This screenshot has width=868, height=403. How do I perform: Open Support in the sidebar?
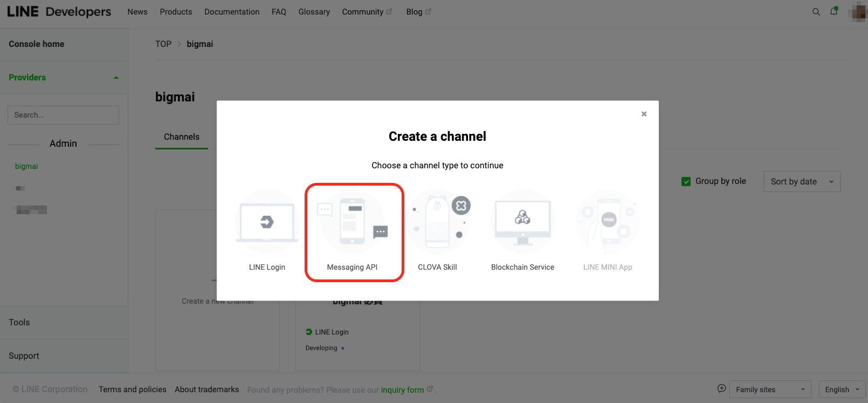[x=24, y=356]
